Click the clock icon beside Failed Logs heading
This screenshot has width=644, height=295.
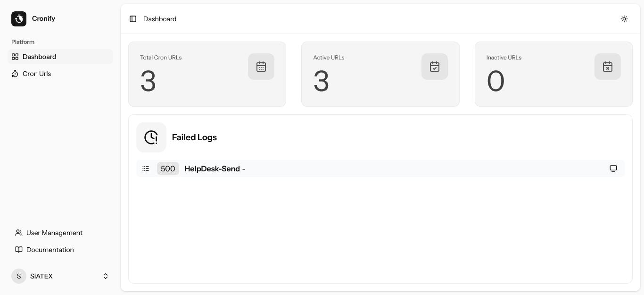[x=151, y=137]
